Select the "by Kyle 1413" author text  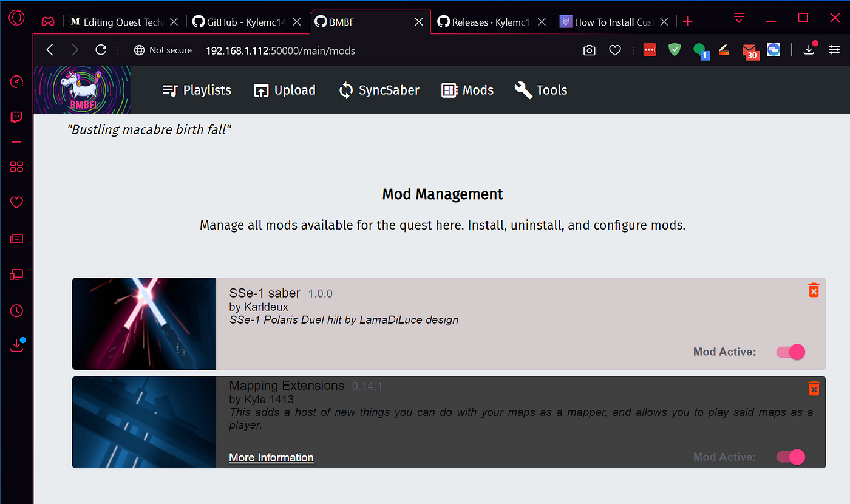pos(262,399)
